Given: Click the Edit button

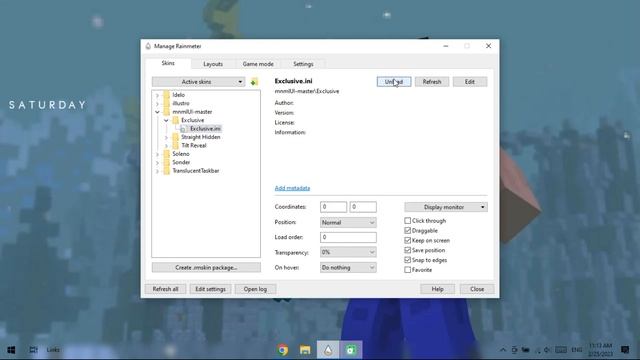Looking at the screenshot, I should (470, 82).
